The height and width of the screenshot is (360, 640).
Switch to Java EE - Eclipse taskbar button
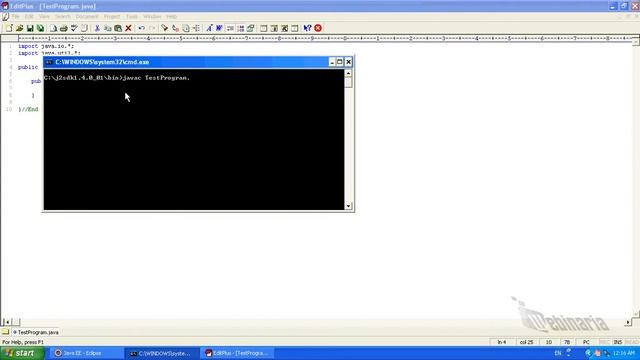pyautogui.click(x=86, y=353)
